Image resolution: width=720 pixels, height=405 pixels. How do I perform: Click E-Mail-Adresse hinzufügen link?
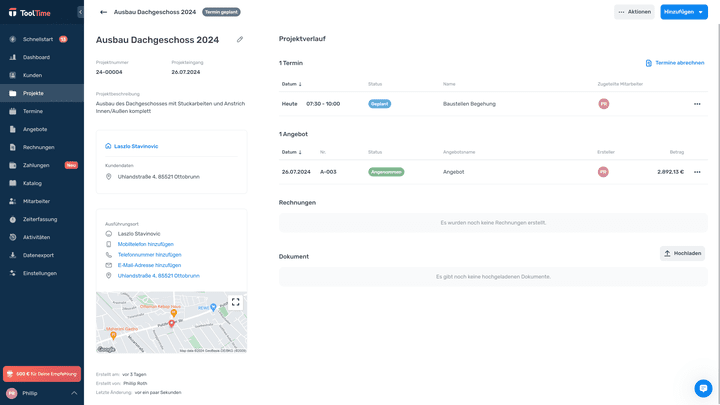click(149, 265)
